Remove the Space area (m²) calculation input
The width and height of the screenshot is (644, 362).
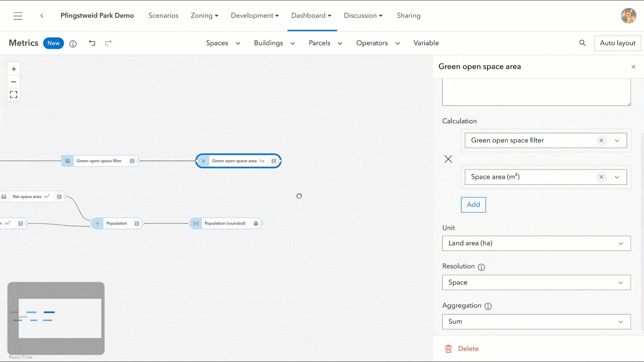tap(601, 177)
